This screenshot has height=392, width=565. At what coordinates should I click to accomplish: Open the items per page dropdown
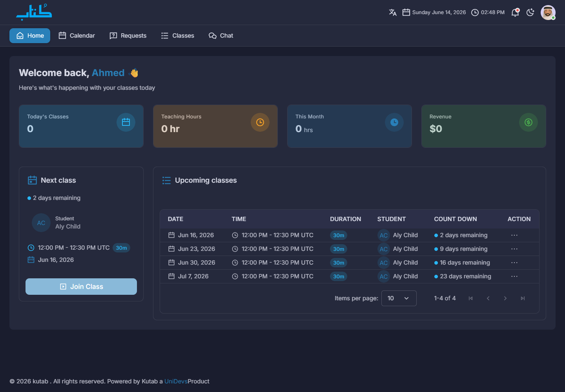399,298
